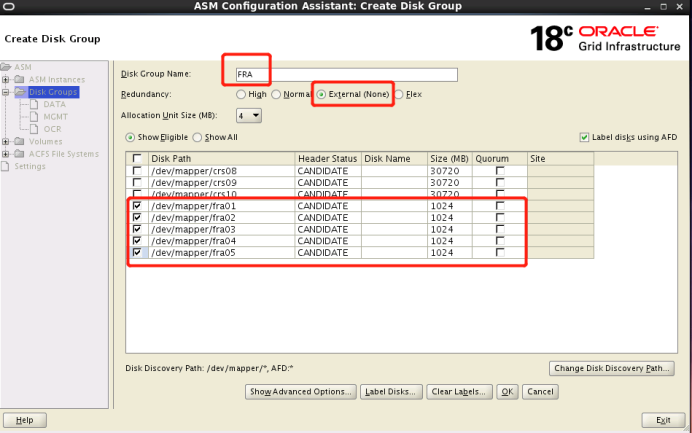The image size is (692, 433).
Task: Choose Show Eligible disks option
Action: [130, 138]
